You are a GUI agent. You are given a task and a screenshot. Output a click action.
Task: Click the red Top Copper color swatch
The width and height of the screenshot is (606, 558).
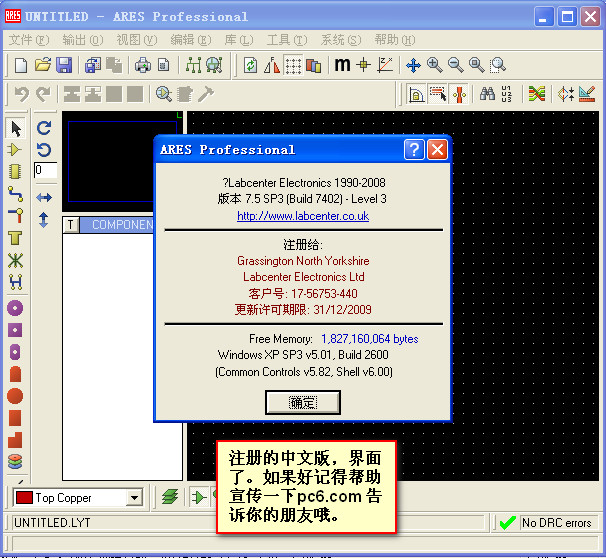(24, 497)
